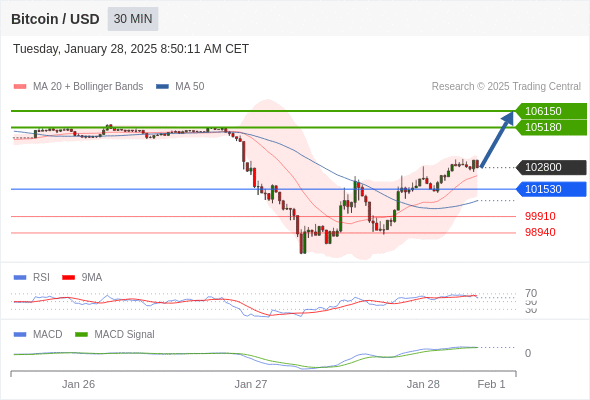Click the 'MACD' legend label
The width and height of the screenshot is (590, 400).
[x=47, y=335]
